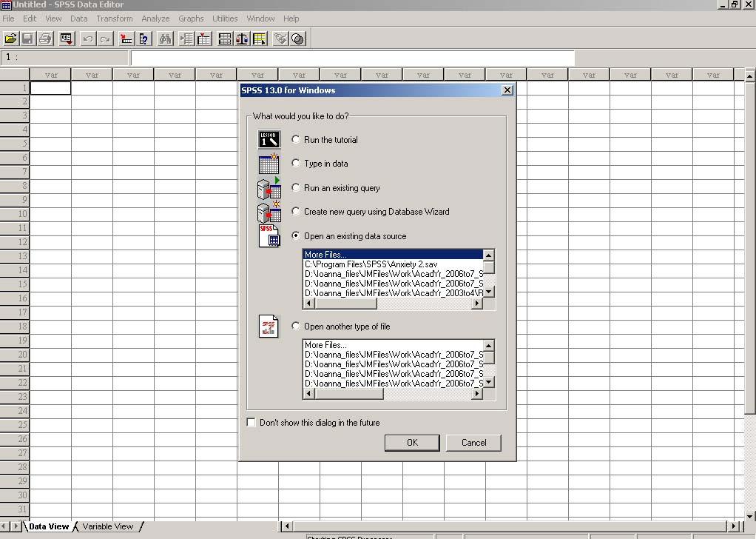
Task: Click the SPSS chart file icon beside Open another type
Action: pos(269,327)
